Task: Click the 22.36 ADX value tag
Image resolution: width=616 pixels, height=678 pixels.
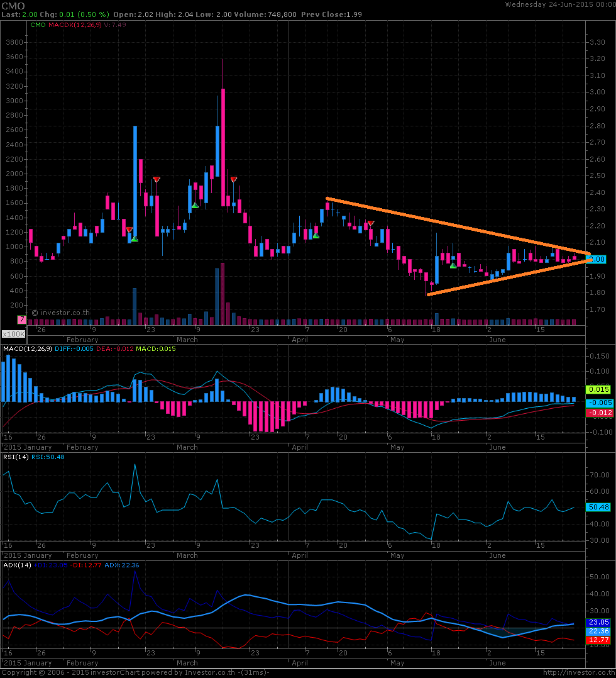Action: pyautogui.click(x=598, y=631)
